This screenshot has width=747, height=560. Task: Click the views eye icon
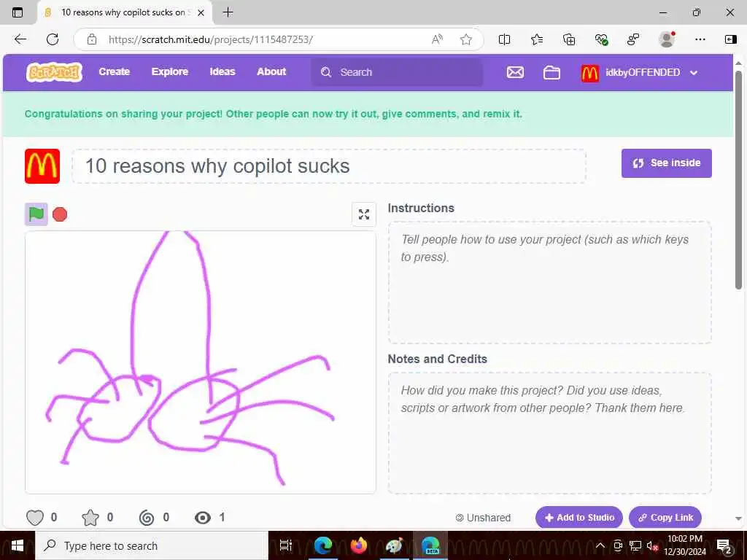[203, 518]
